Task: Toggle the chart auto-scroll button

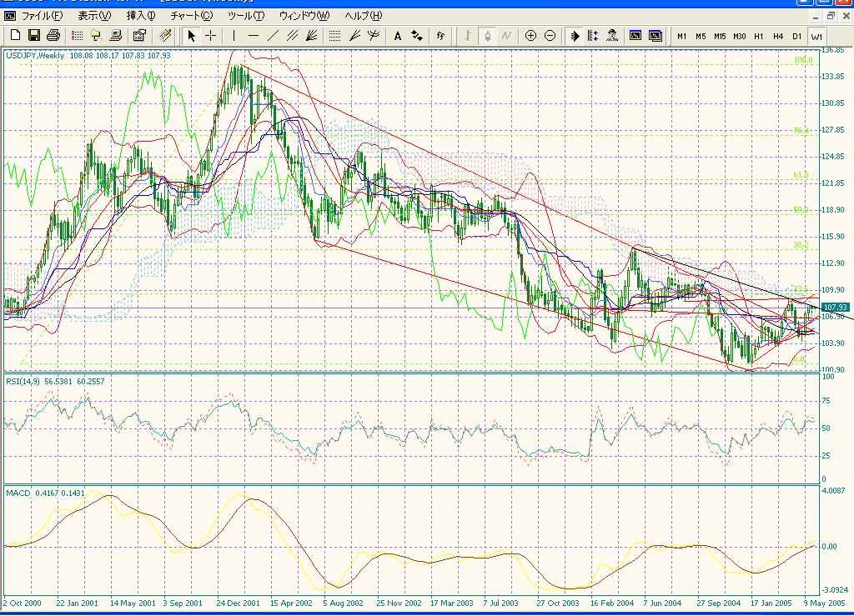Action: tap(575, 35)
